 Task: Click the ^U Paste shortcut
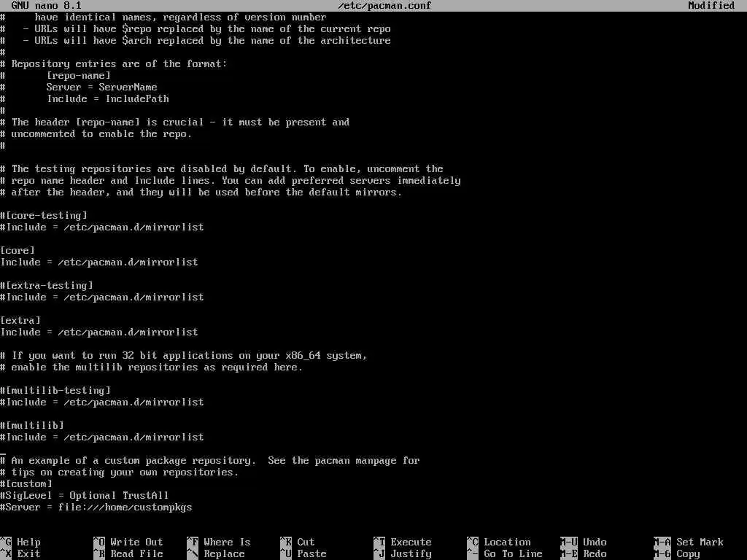tap(303, 554)
